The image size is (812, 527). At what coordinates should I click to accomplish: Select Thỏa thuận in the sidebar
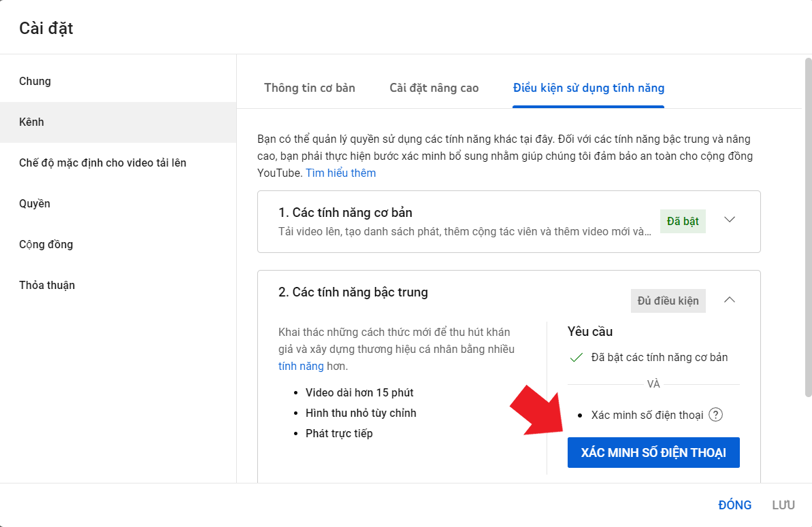click(47, 286)
